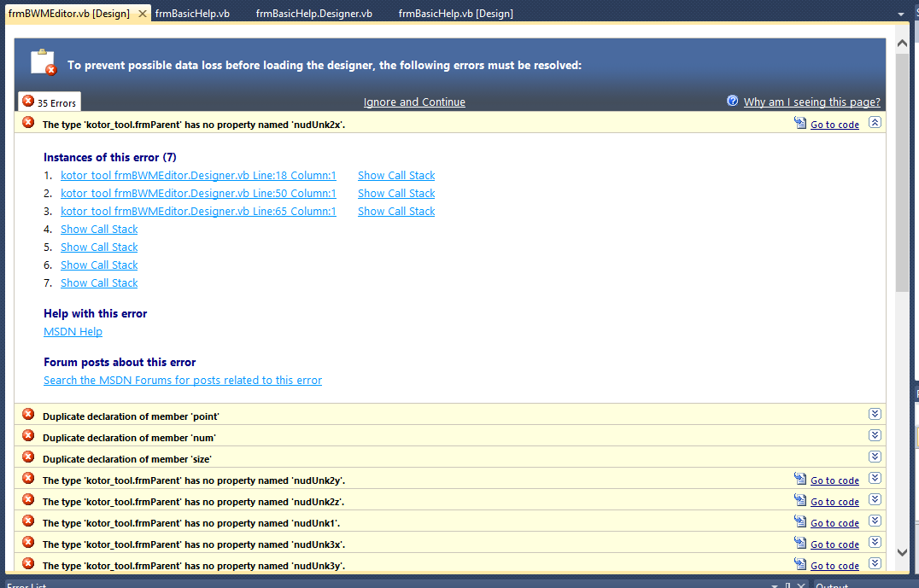The height and width of the screenshot is (588, 919).
Task: Expand the duplicate member 'point' error
Action: [x=874, y=414]
